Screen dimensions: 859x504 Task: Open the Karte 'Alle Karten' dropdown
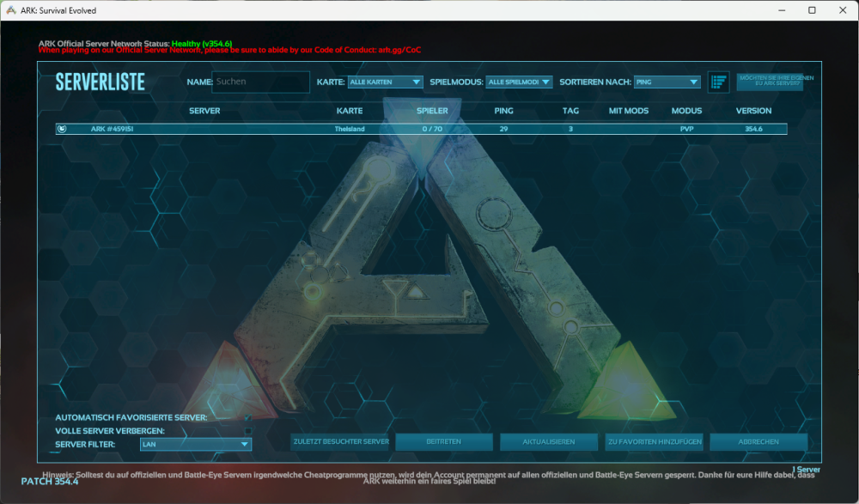click(385, 82)
